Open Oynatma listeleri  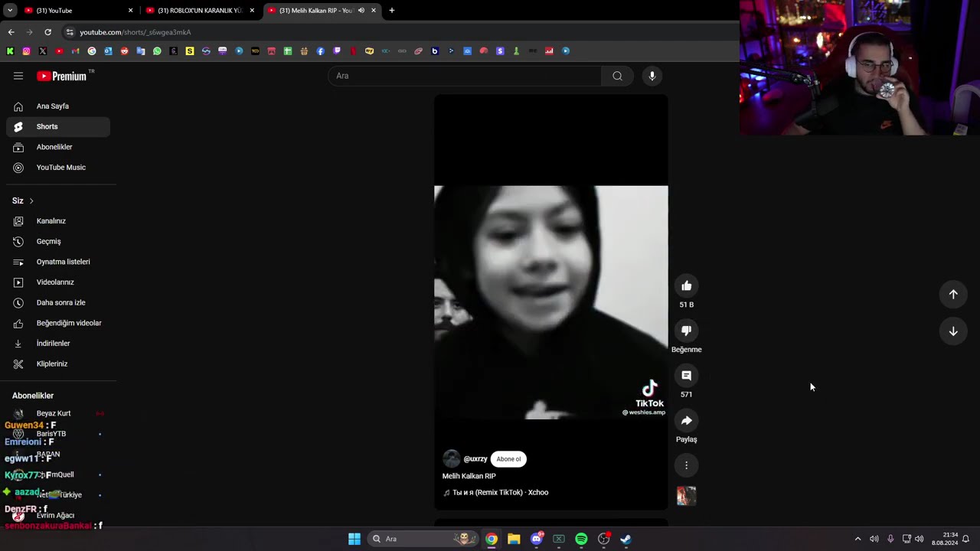pos(58,262)
